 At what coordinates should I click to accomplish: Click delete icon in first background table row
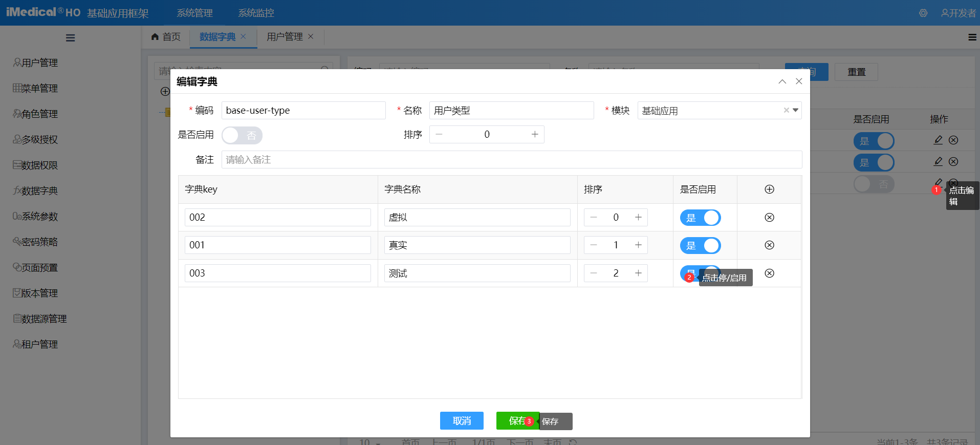[x=953, y=140]
